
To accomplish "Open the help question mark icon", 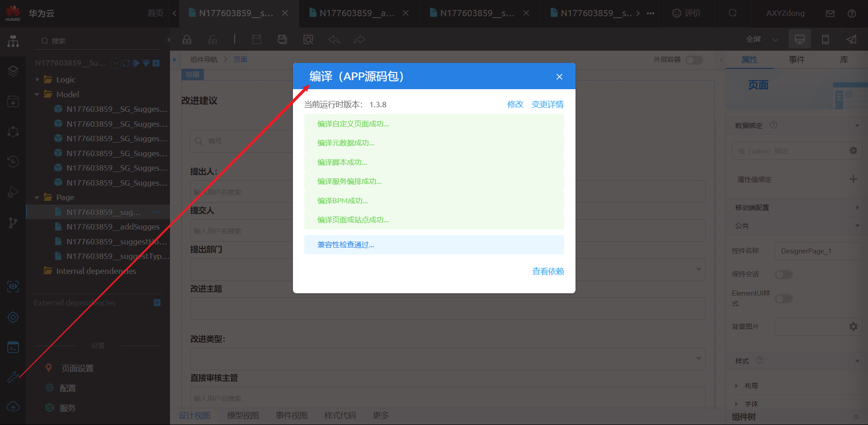I will (852, 14).
